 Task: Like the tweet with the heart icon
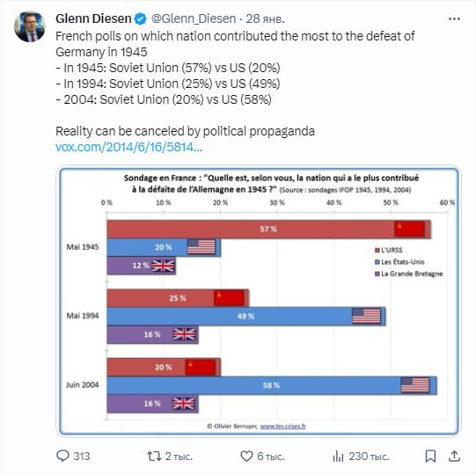coord(246,456)
